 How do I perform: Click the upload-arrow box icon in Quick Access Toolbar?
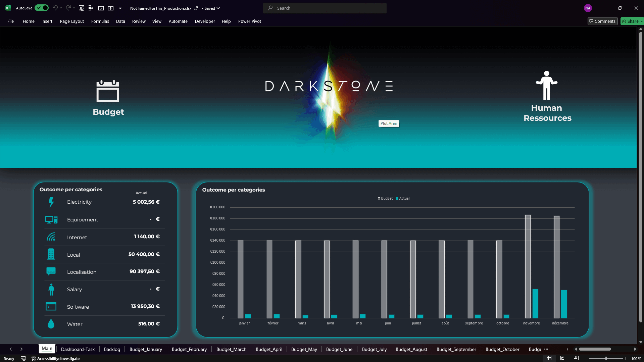point(111,8)
